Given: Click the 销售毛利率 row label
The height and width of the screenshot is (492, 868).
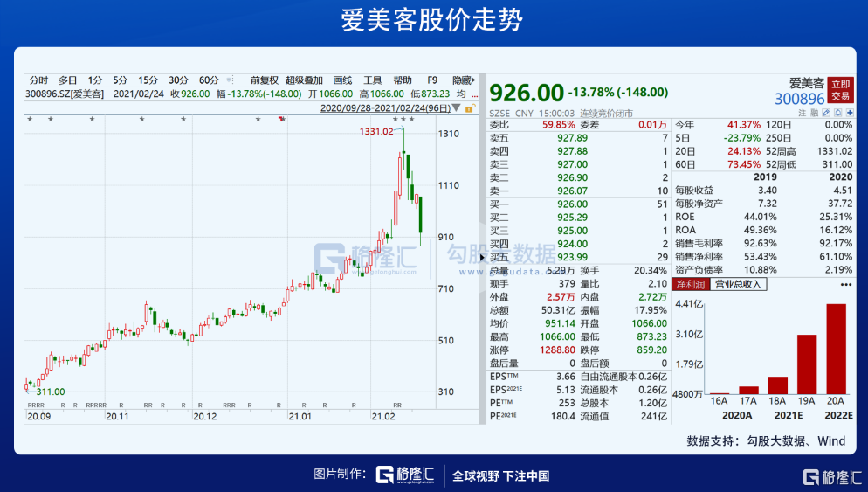Looking at the screenshot, I should (x=699, y=243).
